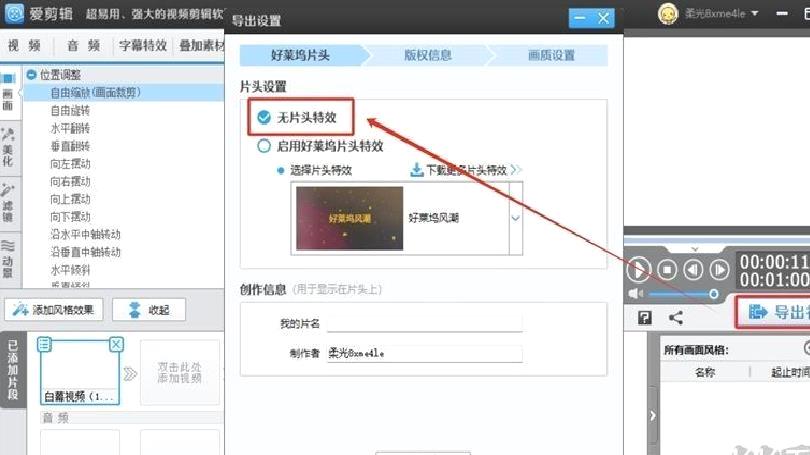Open the 滤镜 sidebar category

pyautogui.click(x=8, y=203)
